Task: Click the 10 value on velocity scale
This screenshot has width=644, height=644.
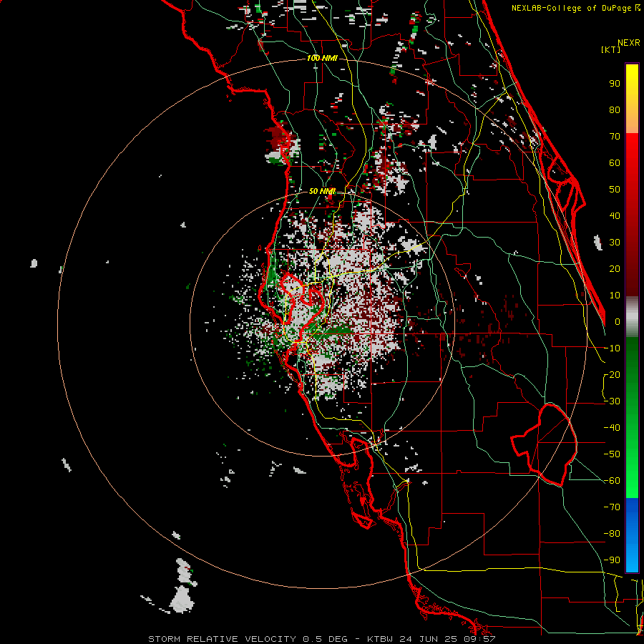Action: tap(615, 296)
